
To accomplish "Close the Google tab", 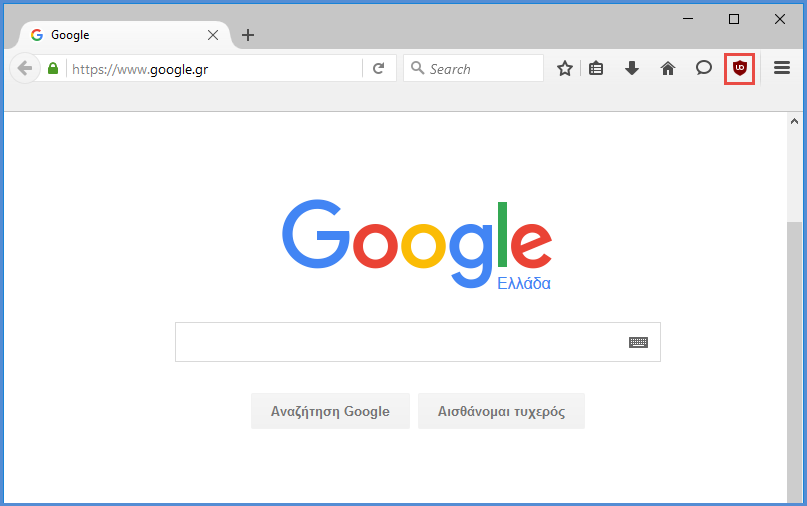I will [213, 35].
